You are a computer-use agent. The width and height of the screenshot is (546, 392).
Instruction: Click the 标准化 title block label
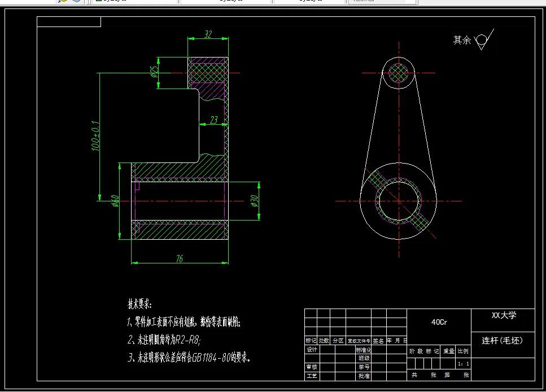[363, 350]
